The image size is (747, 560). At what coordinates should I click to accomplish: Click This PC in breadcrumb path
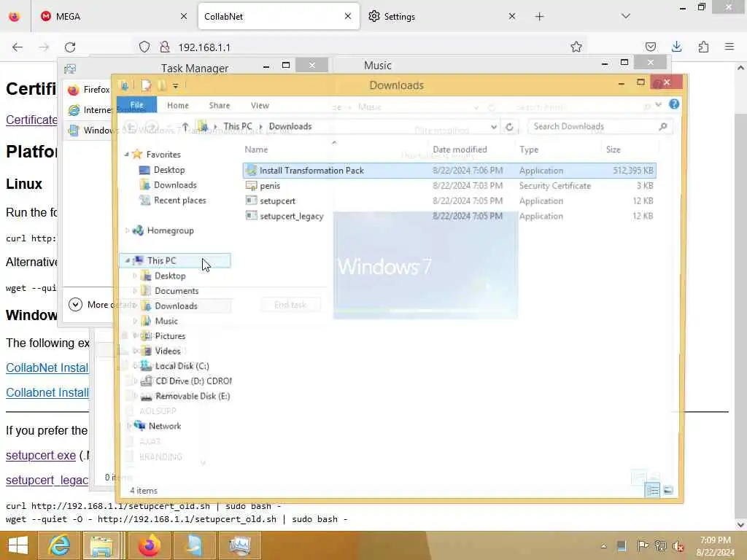tap(238, 126)
